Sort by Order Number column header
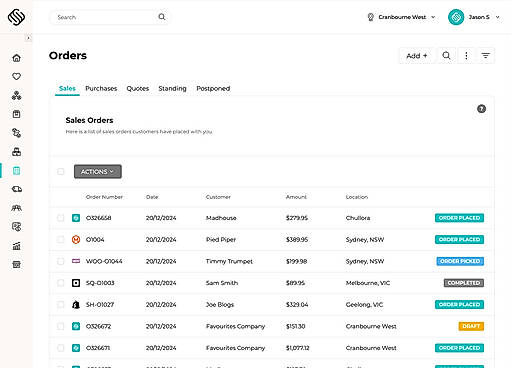 click(x=104, y=197)
